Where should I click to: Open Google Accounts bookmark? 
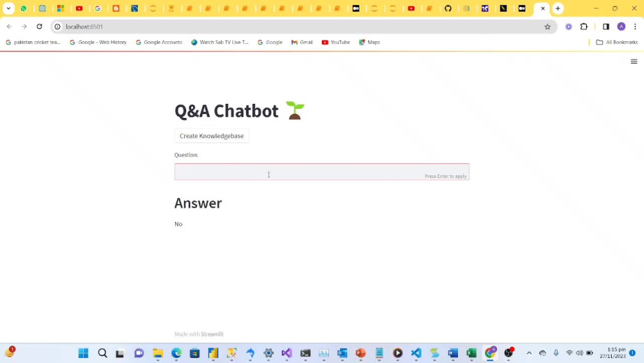click(159, 43)
